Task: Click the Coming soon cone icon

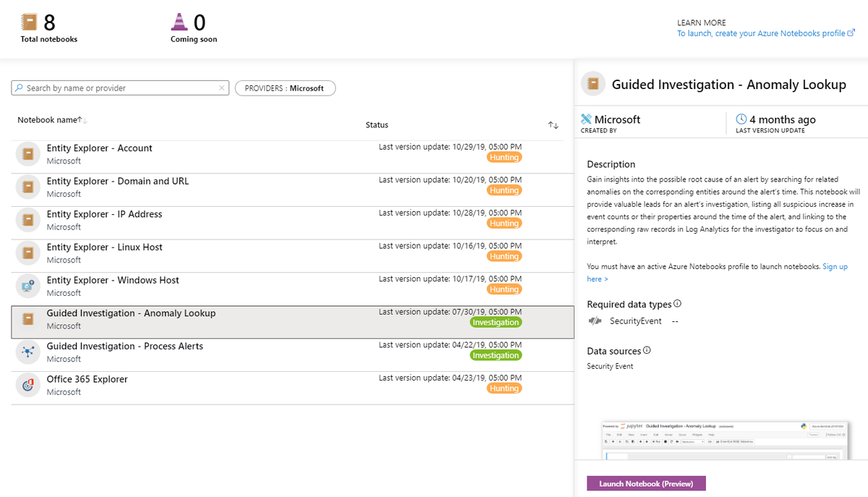Action: click(x=179, y=22)
